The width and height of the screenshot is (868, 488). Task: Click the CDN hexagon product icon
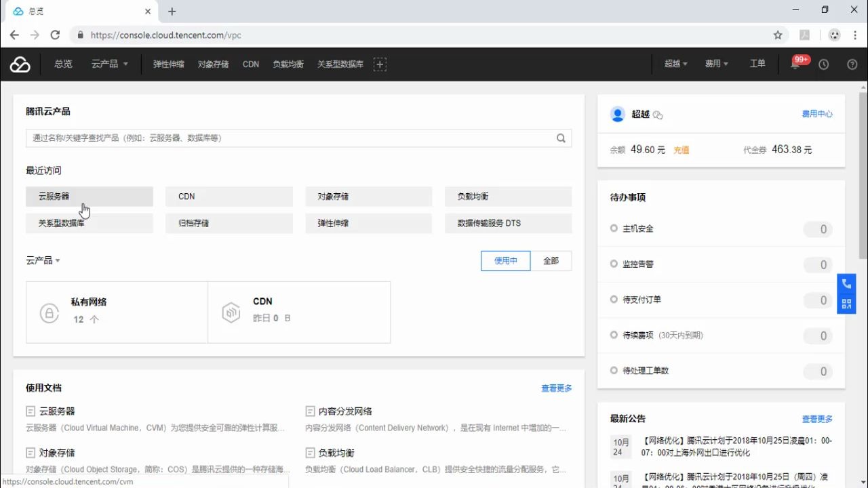click(231, 312)
